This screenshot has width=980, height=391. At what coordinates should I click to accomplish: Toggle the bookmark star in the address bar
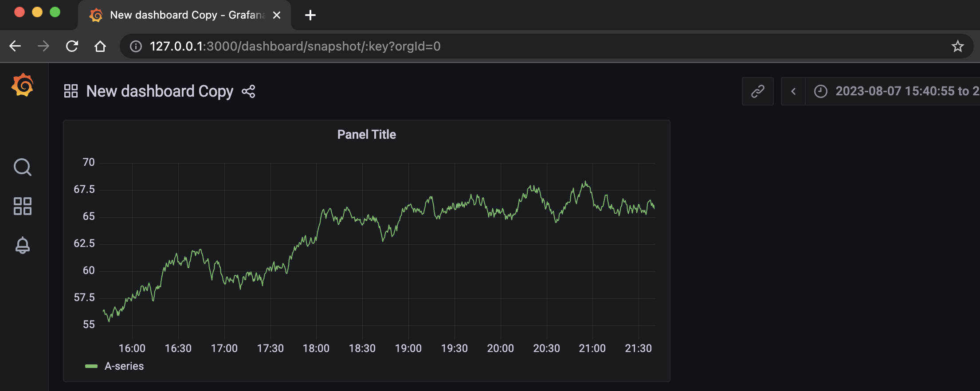pyautogui.click(x=958, y=46)
